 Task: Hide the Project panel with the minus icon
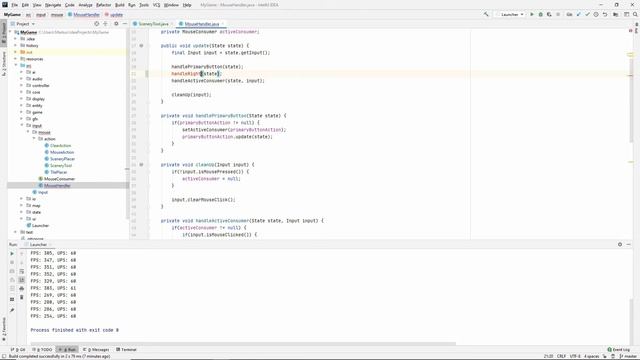point(124,24)
